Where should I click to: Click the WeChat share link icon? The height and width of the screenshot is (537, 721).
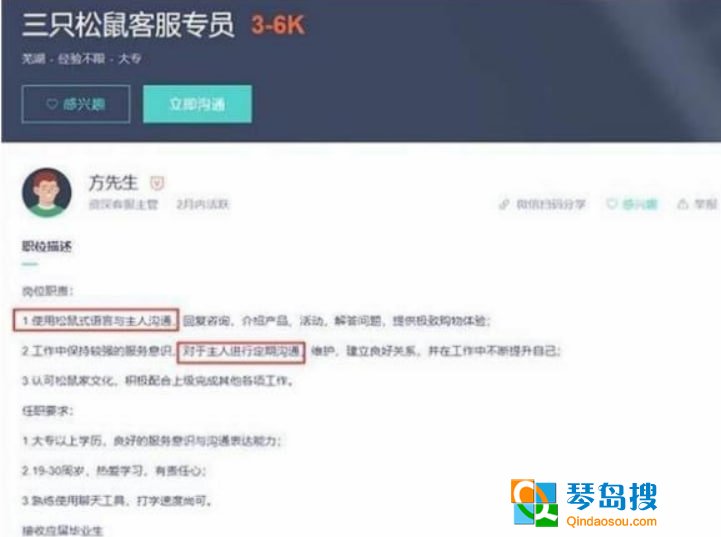coord(504,204)
